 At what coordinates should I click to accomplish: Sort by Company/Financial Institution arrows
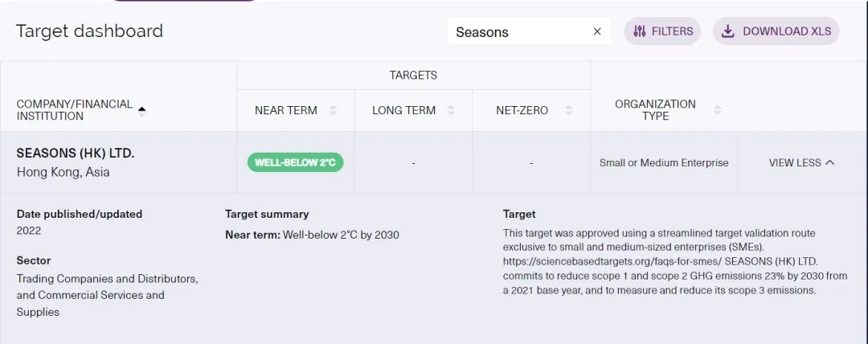tap(142, 110)
